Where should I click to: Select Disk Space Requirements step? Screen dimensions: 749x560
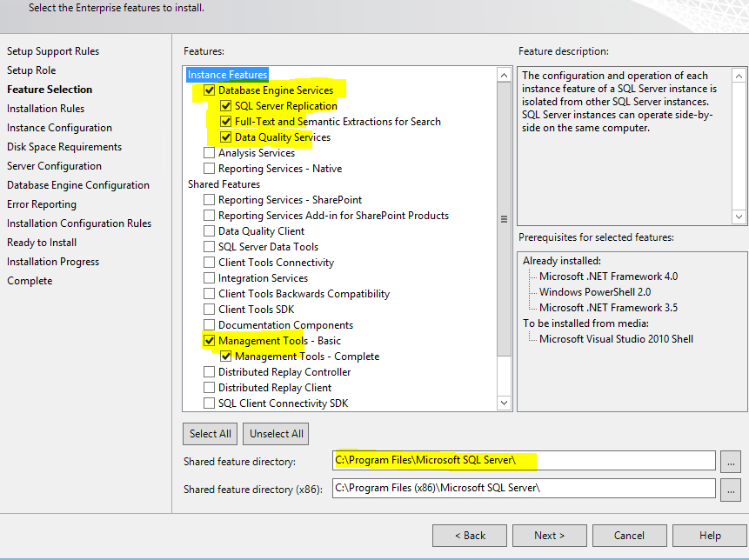[x=64, y=147]
